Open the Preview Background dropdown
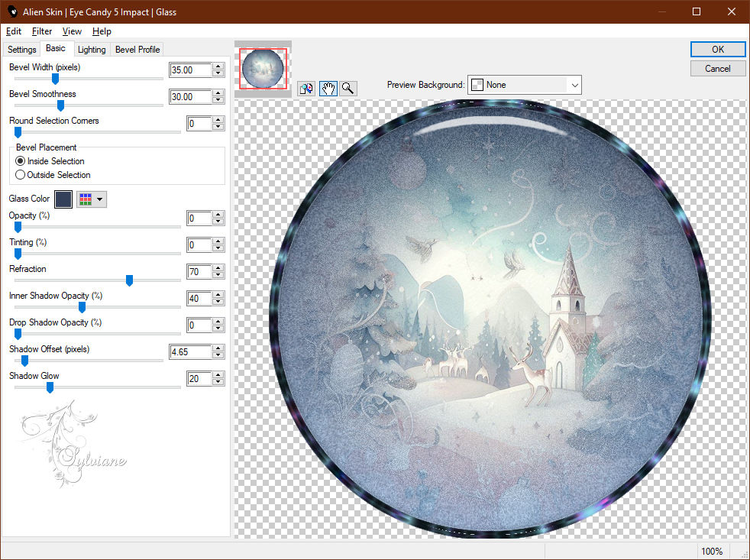Screen dimensions: 750x560 point(524,85)
